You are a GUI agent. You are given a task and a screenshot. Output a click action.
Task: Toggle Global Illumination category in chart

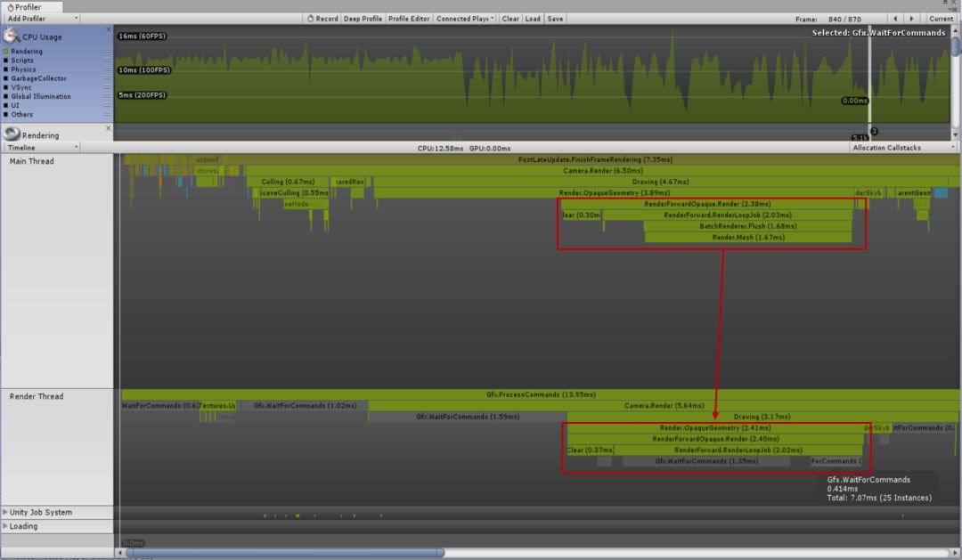6,96
